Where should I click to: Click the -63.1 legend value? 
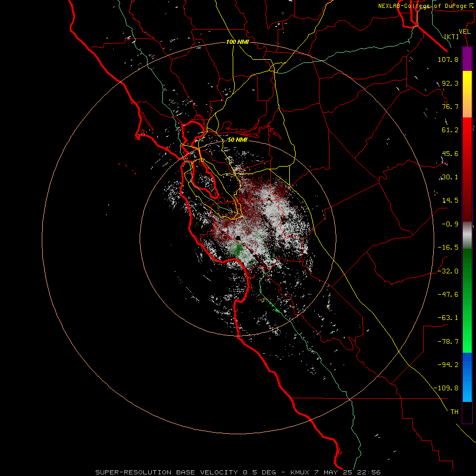click(448, 318)
